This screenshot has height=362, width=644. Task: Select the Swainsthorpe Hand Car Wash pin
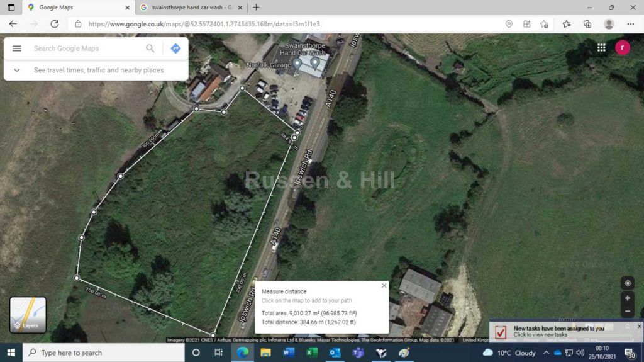click(315, 63)
